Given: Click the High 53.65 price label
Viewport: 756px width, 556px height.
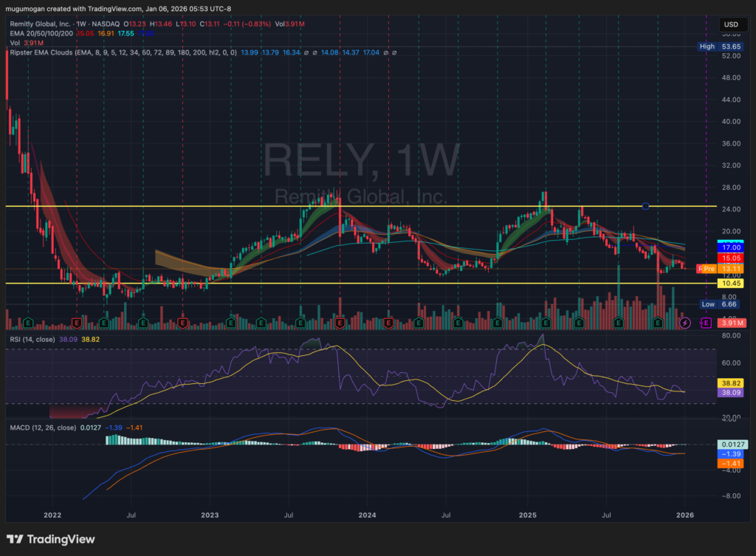Looking at the screenshot, I should click(x=721, y=47).
